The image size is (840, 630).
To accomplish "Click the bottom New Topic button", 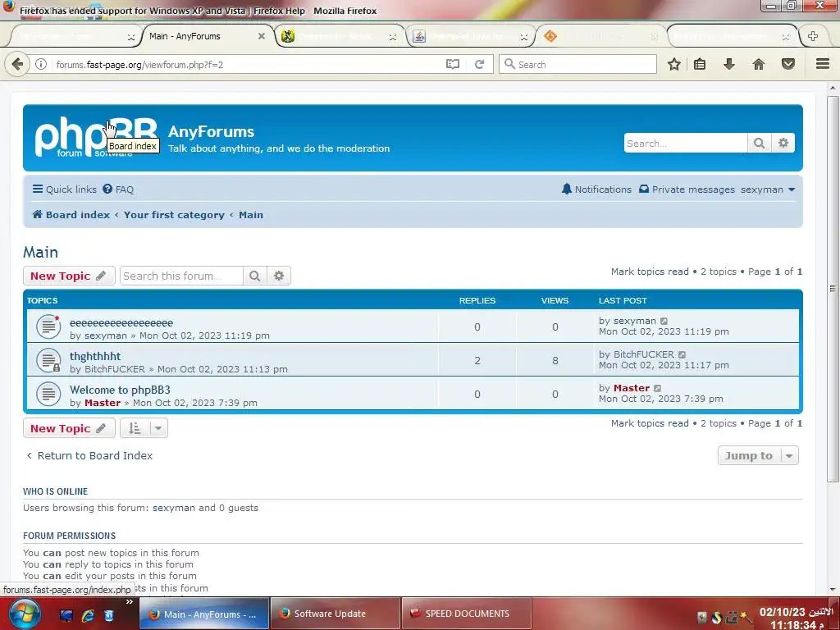I will [69, 428].
